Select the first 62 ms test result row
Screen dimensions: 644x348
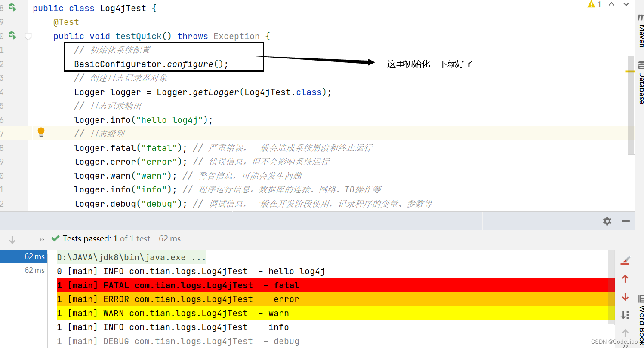[x=24, y=256]
